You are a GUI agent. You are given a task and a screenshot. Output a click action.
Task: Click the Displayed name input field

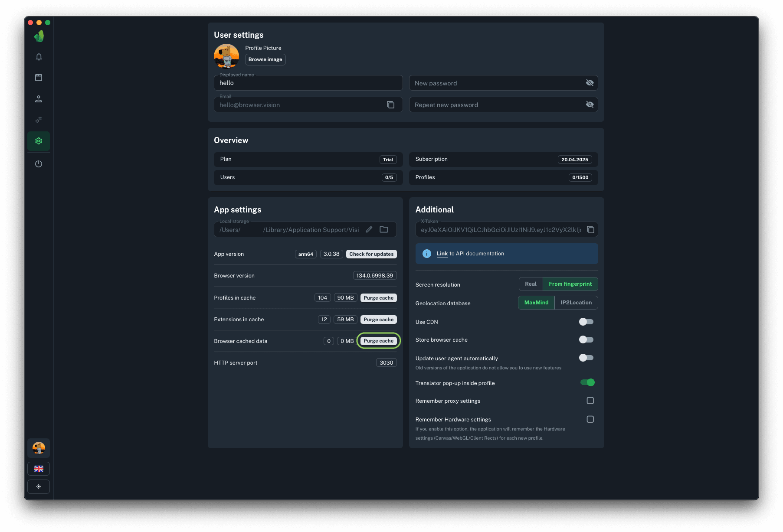pyautogui.click(x=308, y=83)
